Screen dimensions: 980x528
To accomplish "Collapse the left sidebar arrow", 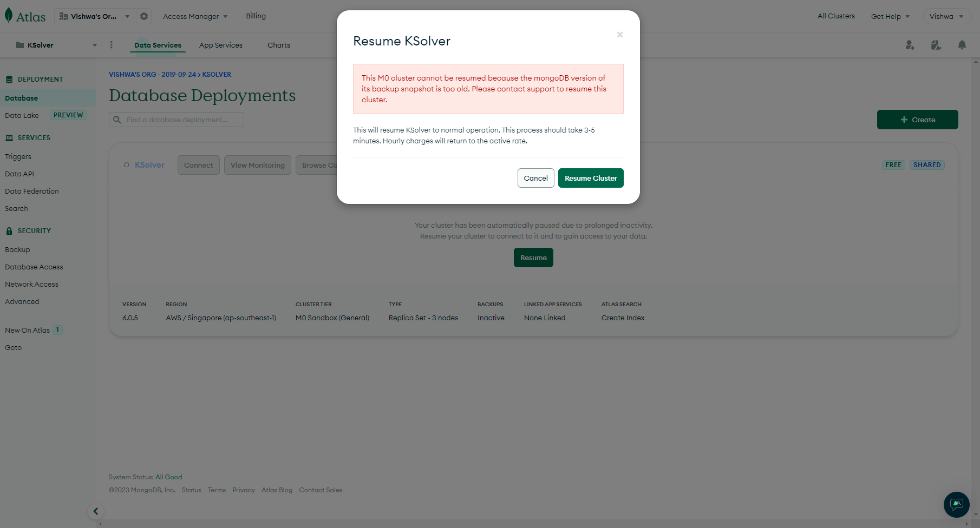I will point(96,511).
